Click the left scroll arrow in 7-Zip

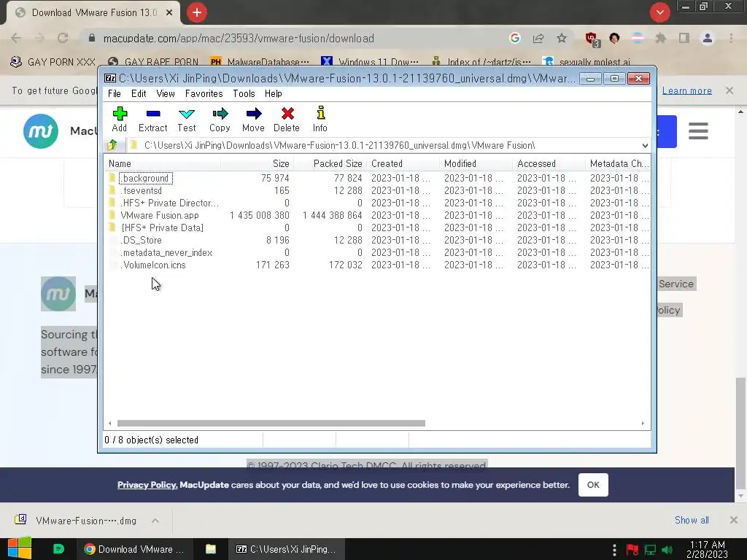pyautogui.click(x=110, y=423)
